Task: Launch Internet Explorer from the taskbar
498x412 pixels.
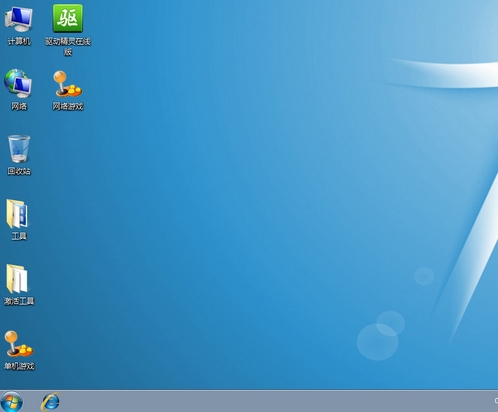Action: pos(51,402)
